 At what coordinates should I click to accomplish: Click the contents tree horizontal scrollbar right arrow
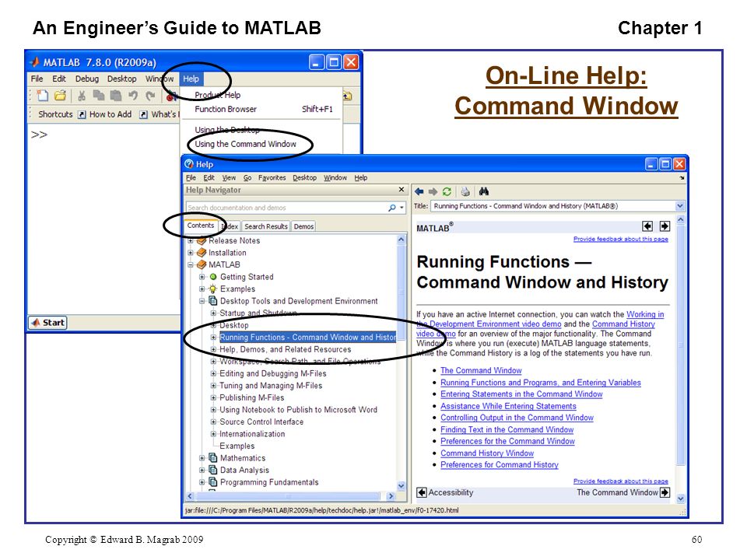[x=391, y=496]
